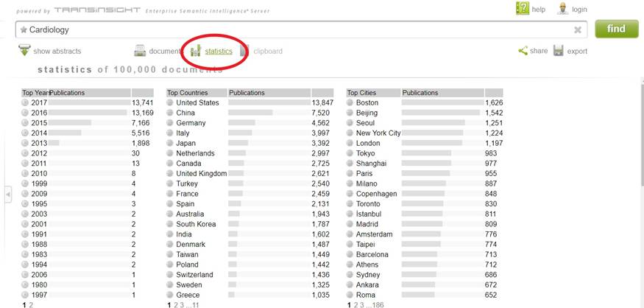Click the Tokyo city row
This screenshot has width=644, height=308.
coord(425,153)
